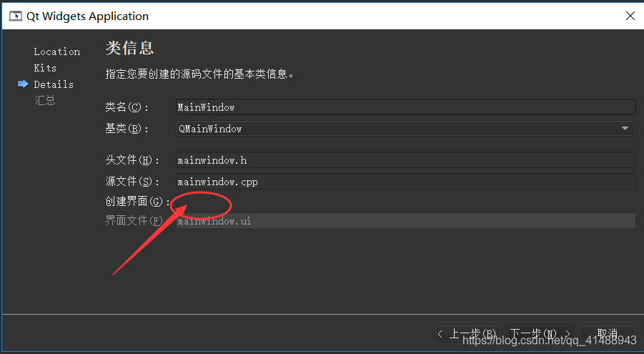
Task: Go back with 上一步(B) button
Action: pos(467,333)
